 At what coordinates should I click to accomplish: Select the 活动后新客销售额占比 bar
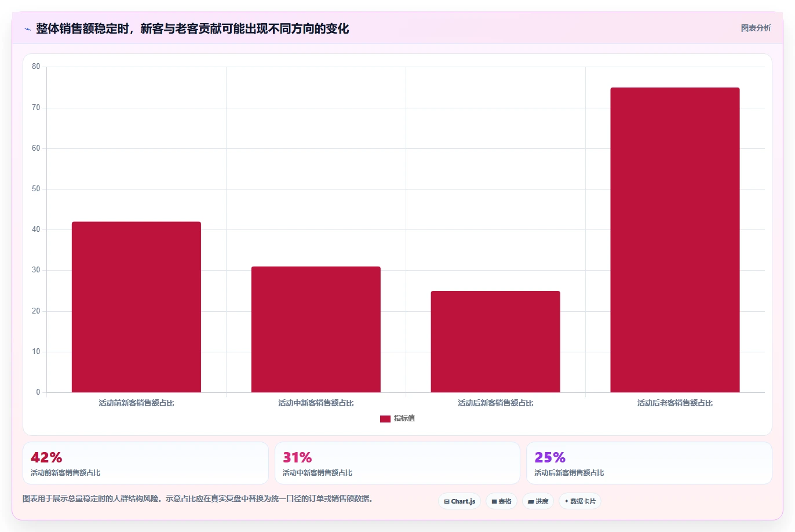click(495, 341)
